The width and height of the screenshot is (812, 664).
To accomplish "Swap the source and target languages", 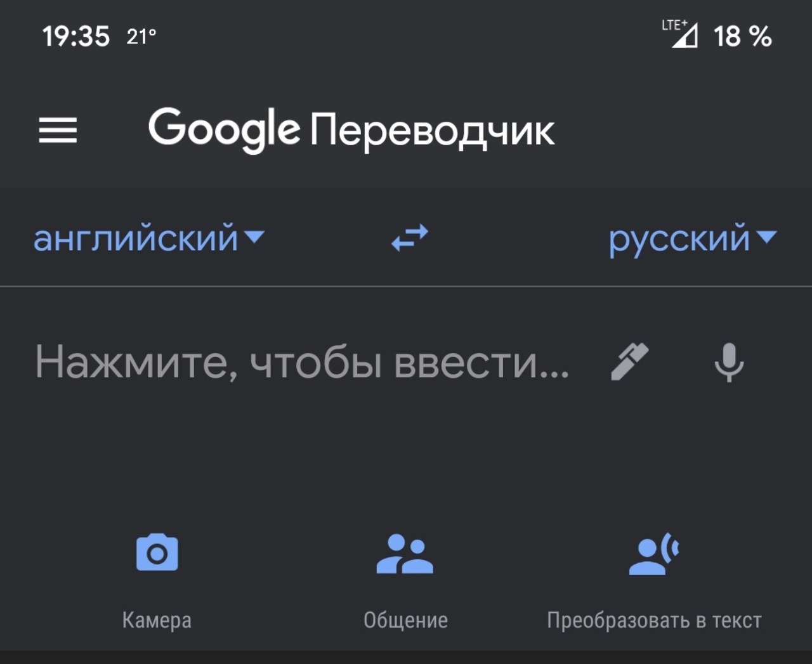I will pos(410,238).
